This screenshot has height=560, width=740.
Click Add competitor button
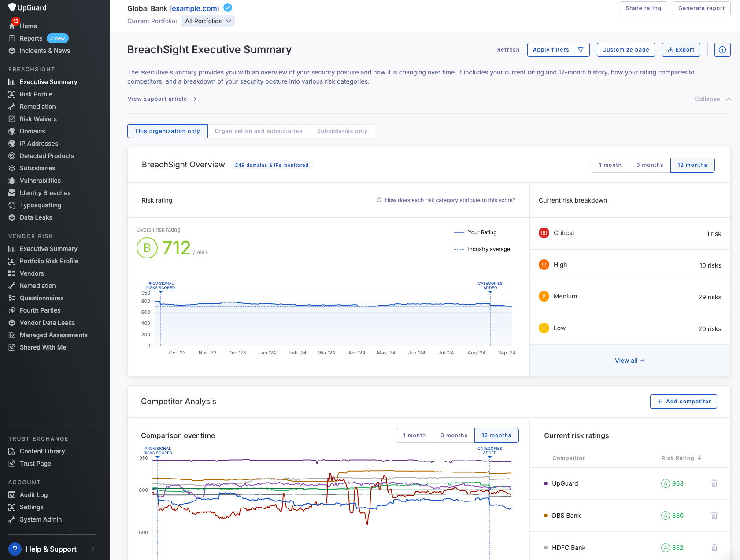[x=684, y=402]
